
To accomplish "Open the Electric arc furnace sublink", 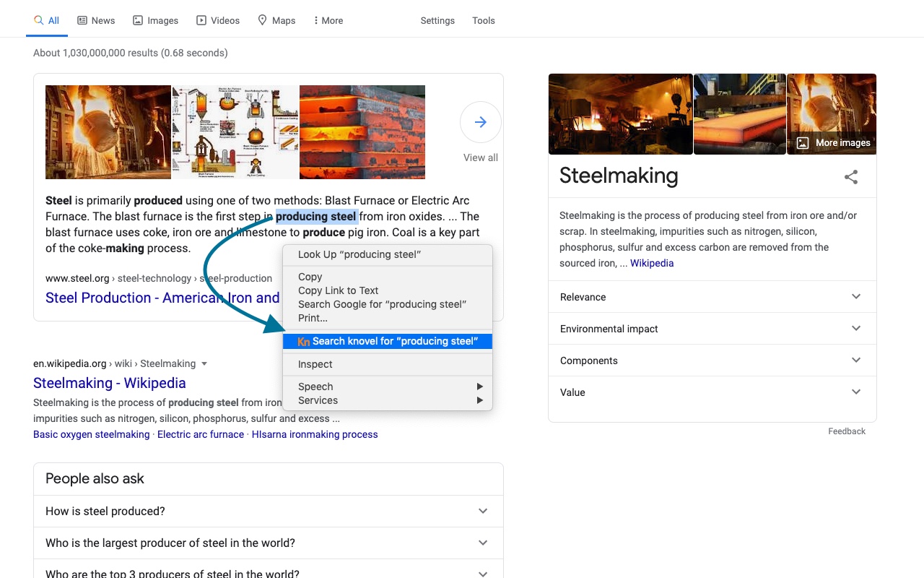I will [x=201, y=434].
